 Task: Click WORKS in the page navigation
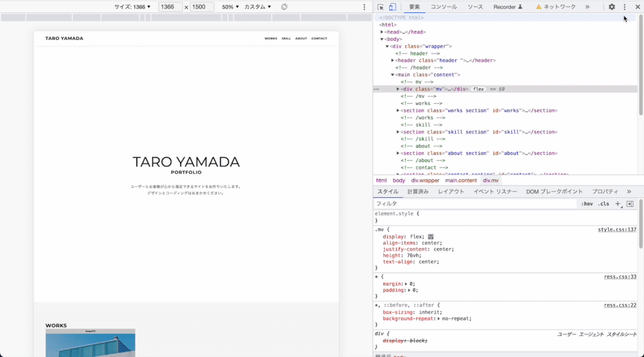pyautogui.click(x=270, y=38)
